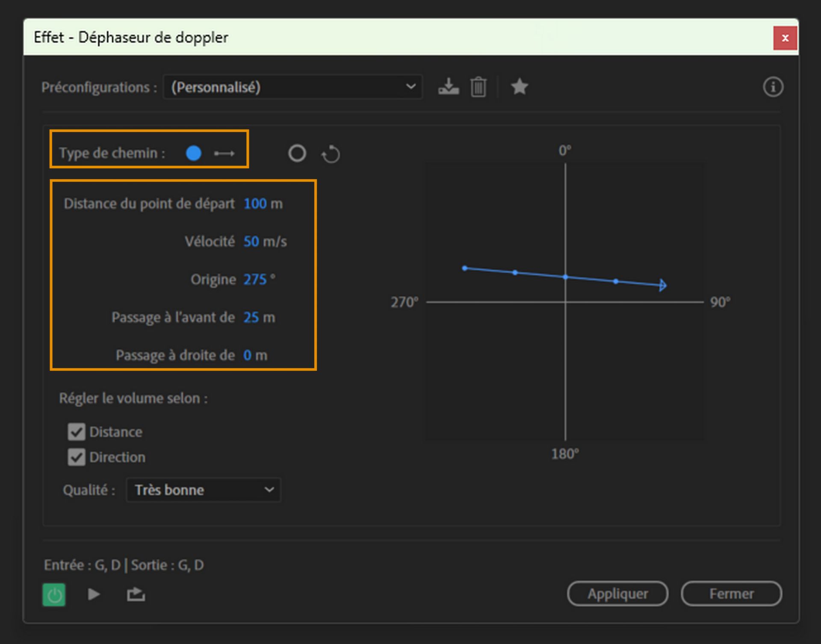This screenshot has width=821, height=644.
Task: Click the reset path circular-arrow icon
Action: (x=331, y=154)
